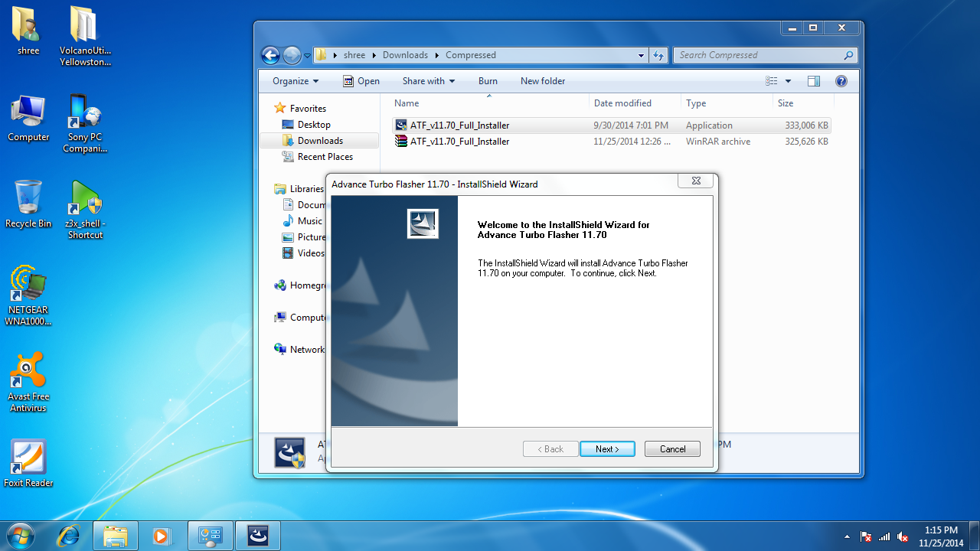Image resolution: width=980 pixels, height=551 pixels.
Task: Select Downloads in the address breadcrumb
Action: 405,55
